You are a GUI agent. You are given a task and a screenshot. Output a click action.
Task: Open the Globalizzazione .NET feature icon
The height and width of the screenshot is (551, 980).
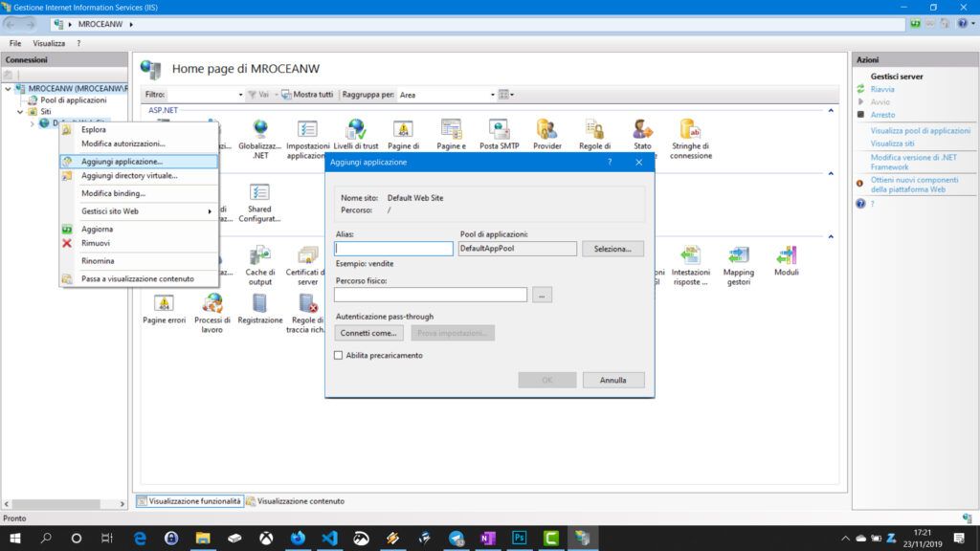click(259, 139)
